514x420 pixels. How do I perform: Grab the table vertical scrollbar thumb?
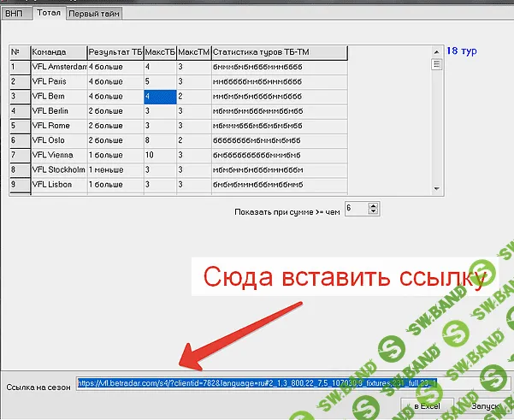437,64
